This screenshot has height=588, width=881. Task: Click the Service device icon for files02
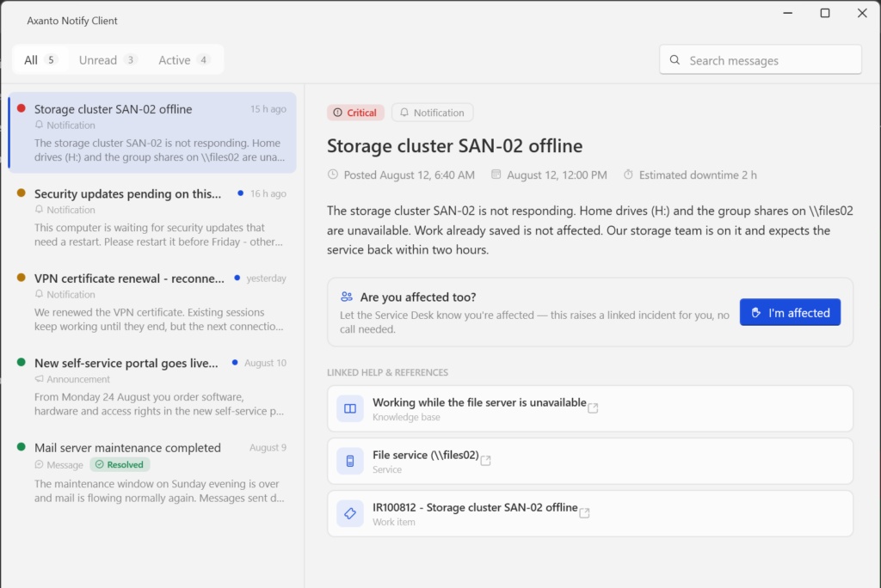pyautogui.click(x=350, y=461)
